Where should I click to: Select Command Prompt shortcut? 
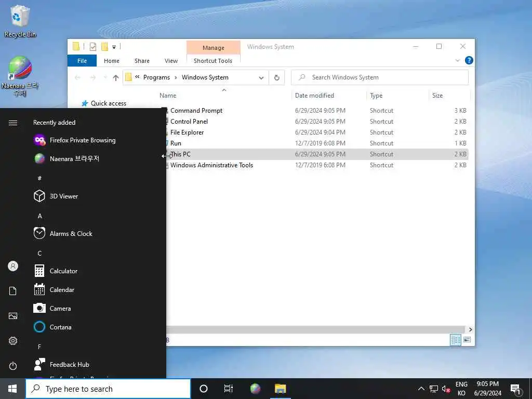click(x=196, y=111)
